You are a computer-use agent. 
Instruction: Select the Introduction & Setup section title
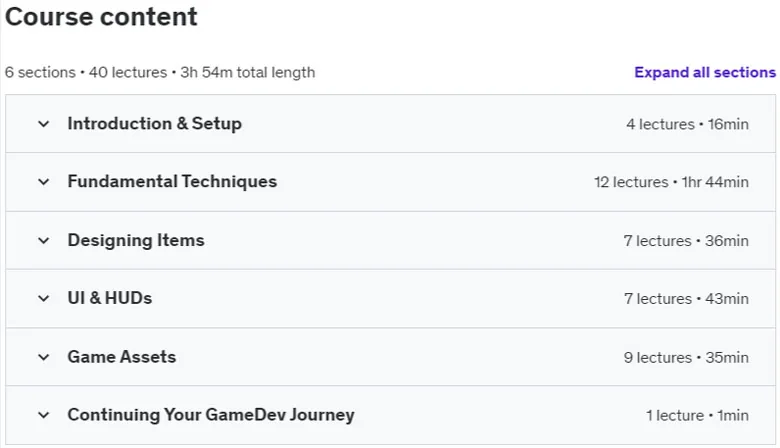point(155,123)
